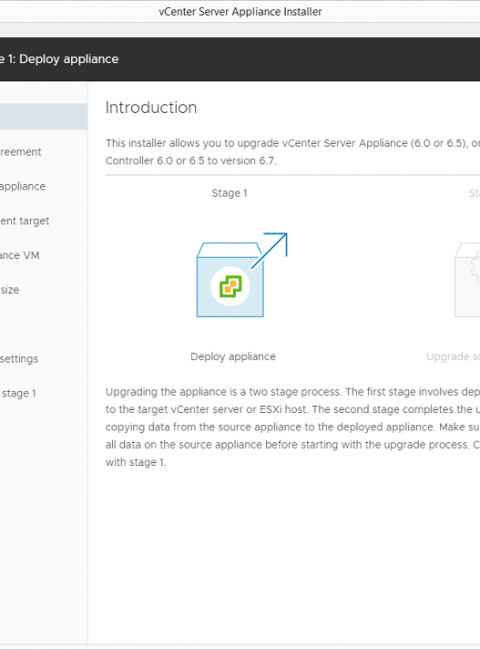Screen dimensions: 480x650
Task: Go to the source appliance step
Action: (x=23, y=186)
